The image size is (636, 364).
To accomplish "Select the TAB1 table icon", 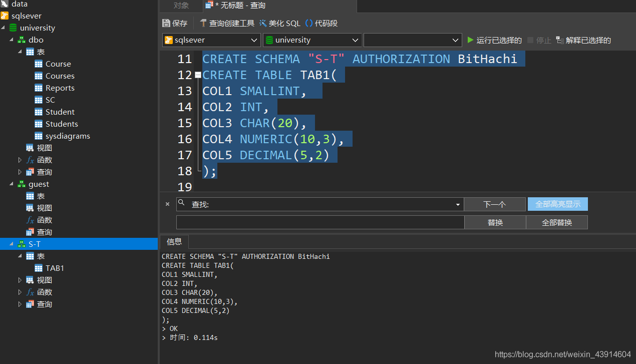I will tap(39, 268).
